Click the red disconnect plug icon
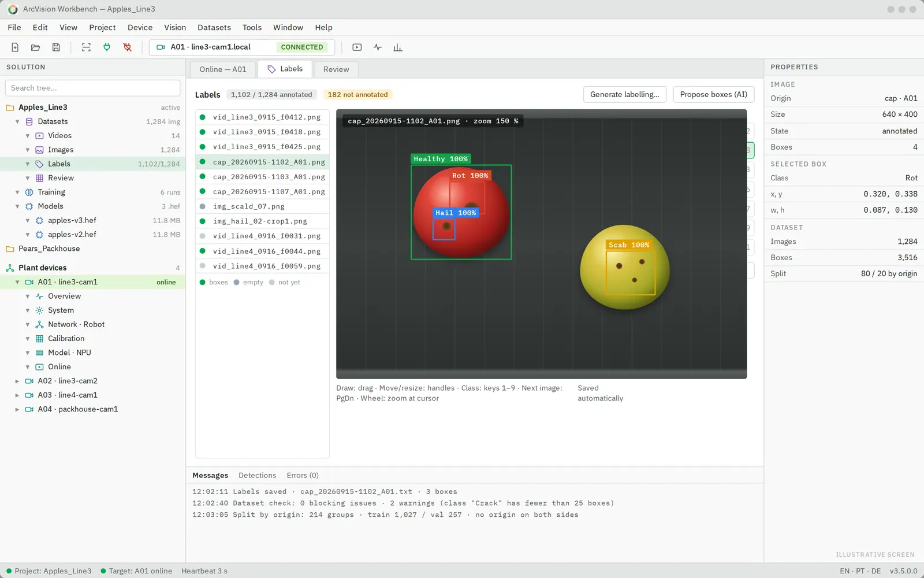The width and height of the screenshot is (924, 578). pos(128,47)
